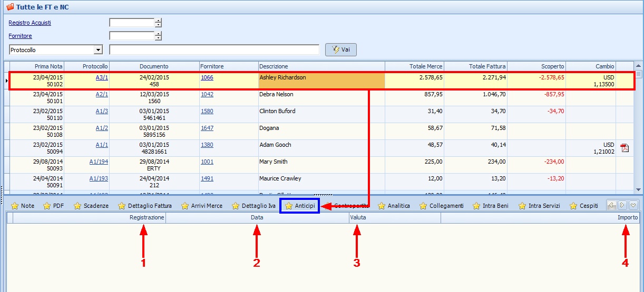
Task: Click the PDF icon in Adam Gooch row
Action: point(625,148)
